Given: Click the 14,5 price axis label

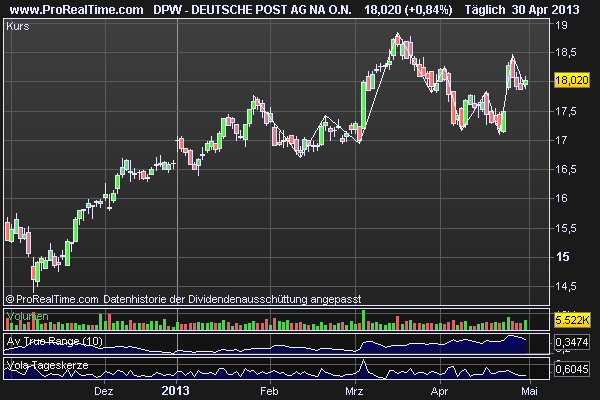Looking at the screenshot, I should point(566,286).
